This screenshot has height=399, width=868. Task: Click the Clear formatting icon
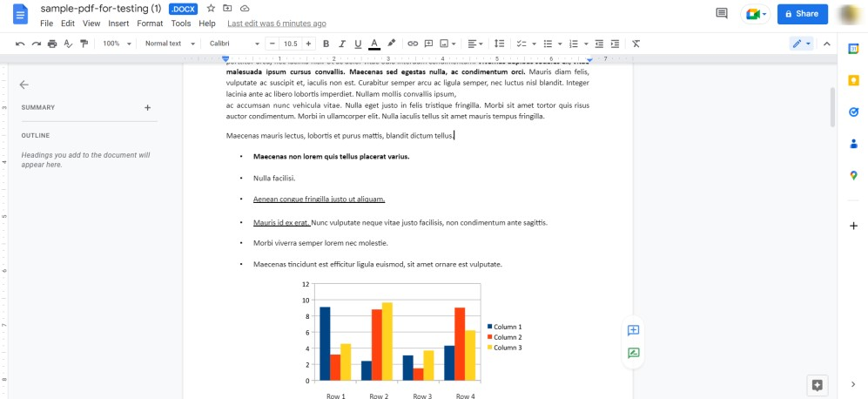(636, 44)
